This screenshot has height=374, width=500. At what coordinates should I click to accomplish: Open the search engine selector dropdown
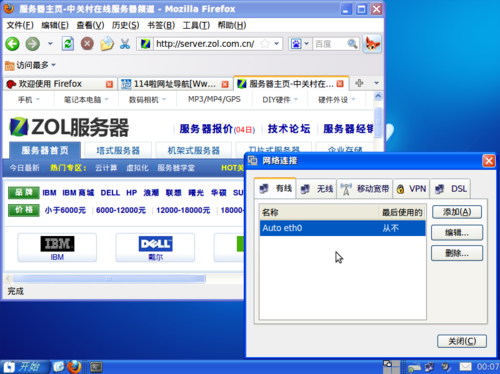(300, 44)
